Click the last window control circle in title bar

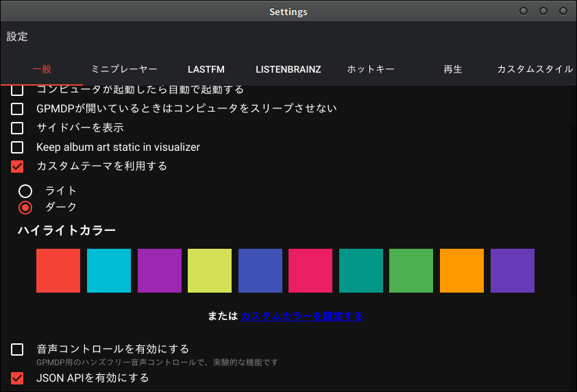click(563, 12)
